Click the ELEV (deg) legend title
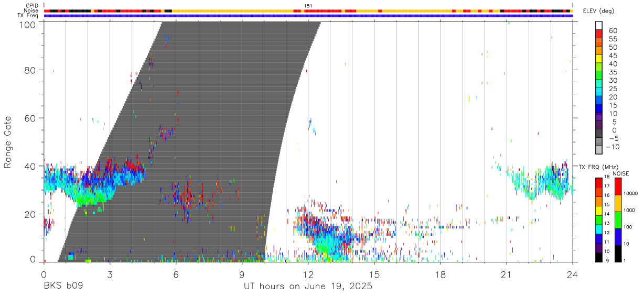Viewport: 644px width, 297px height. coord(599,11)
